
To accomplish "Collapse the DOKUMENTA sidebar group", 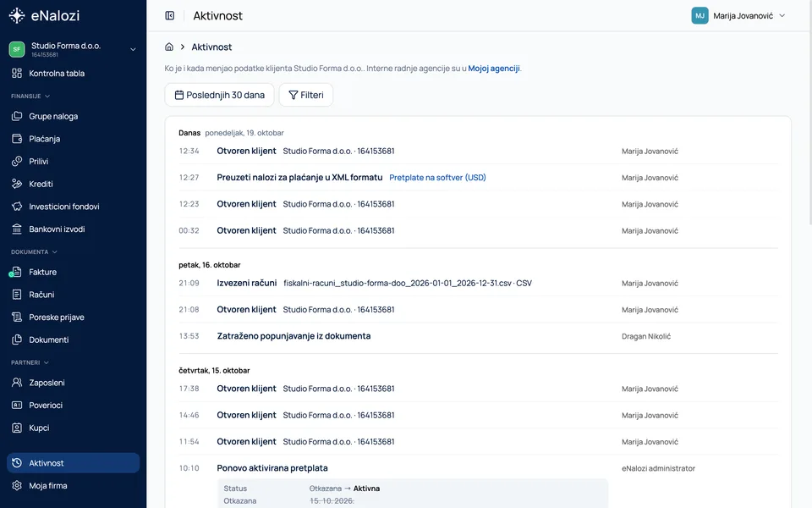I will pyautogui.click(x=34, y=251).
